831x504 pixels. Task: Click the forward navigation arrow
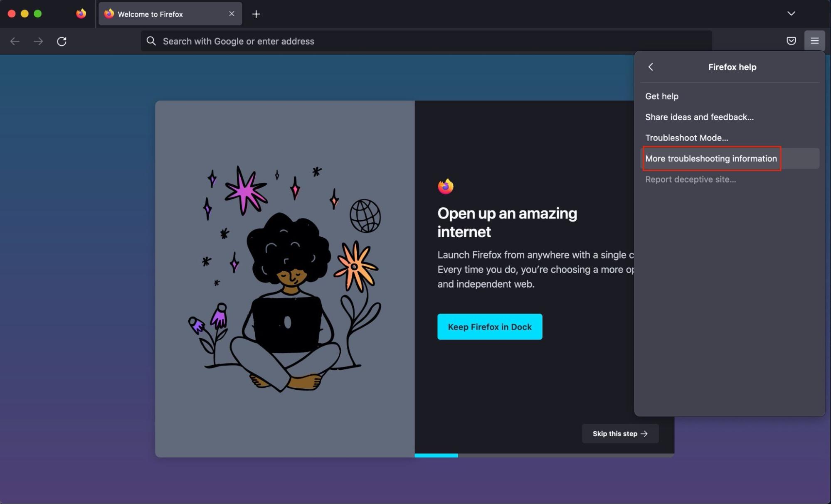tap(38, 41)
